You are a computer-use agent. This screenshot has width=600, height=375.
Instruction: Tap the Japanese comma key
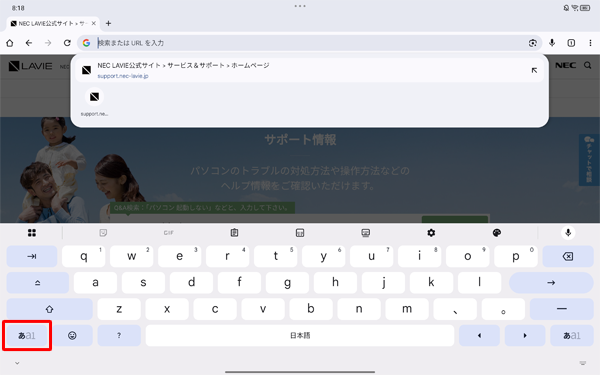pyautogui.click(x=455, y=309)
